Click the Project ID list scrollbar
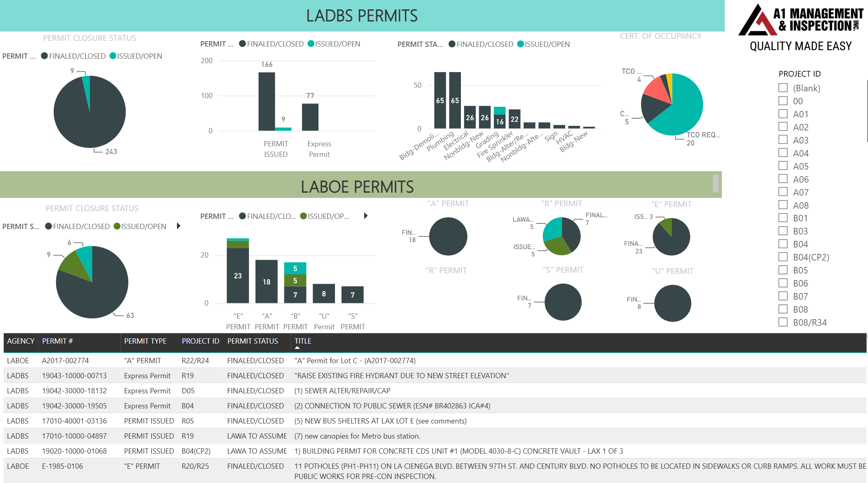 tap(867, 111)
